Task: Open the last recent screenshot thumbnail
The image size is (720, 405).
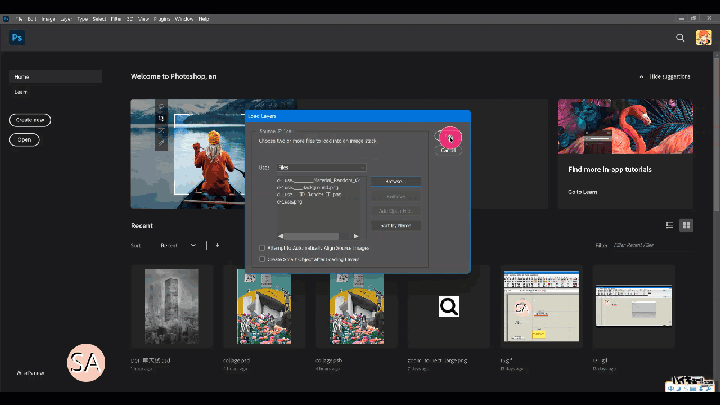Action: pyautogui.click(x=634, y=306)
